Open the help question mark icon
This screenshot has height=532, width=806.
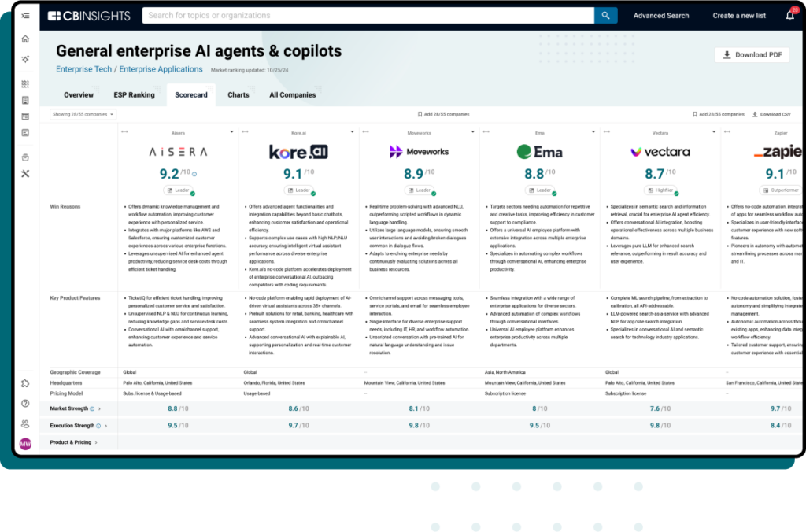pos(25,404)
